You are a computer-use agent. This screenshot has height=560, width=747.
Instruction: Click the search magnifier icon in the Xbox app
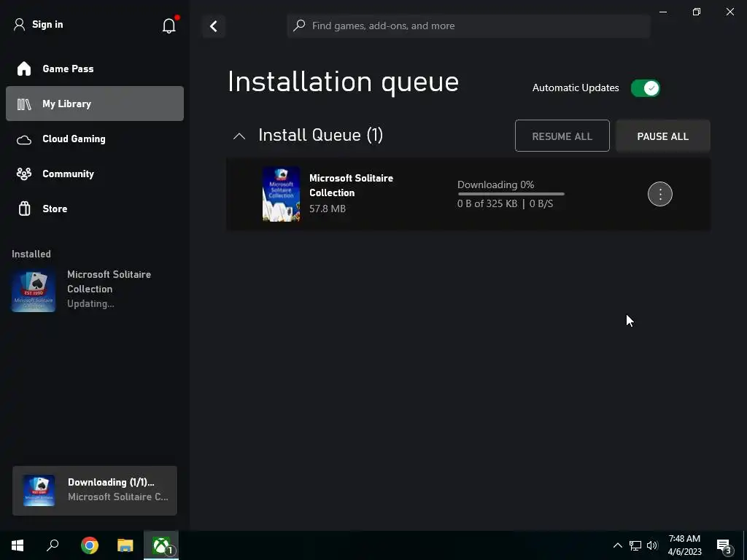pyautogui.click(x=299, y=26)
